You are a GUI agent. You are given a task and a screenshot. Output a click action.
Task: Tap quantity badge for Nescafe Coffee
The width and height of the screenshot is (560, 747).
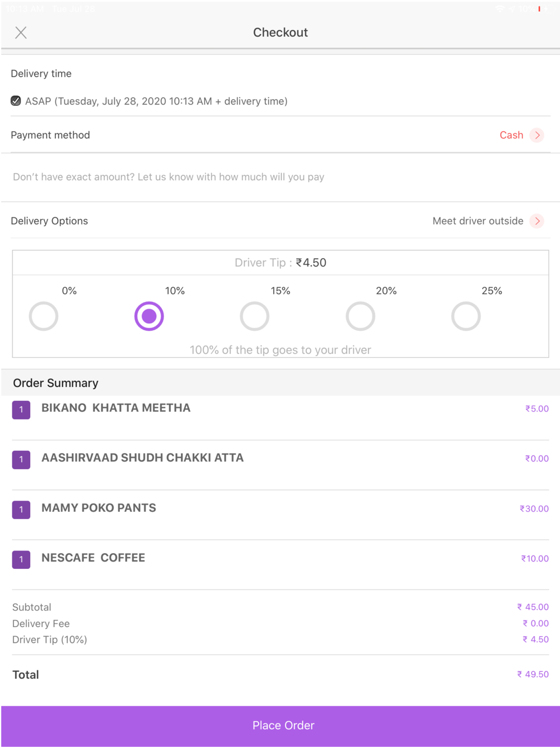tap(21, 559)
